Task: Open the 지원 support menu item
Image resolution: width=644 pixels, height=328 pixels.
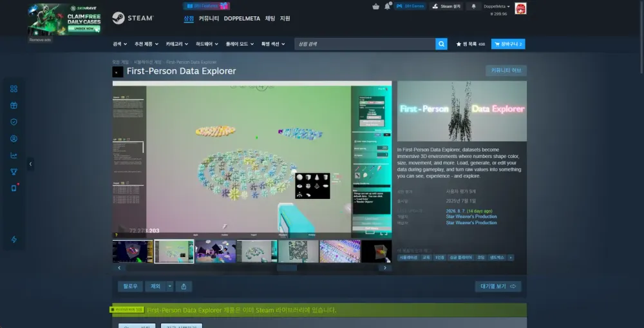Action: 285,19
